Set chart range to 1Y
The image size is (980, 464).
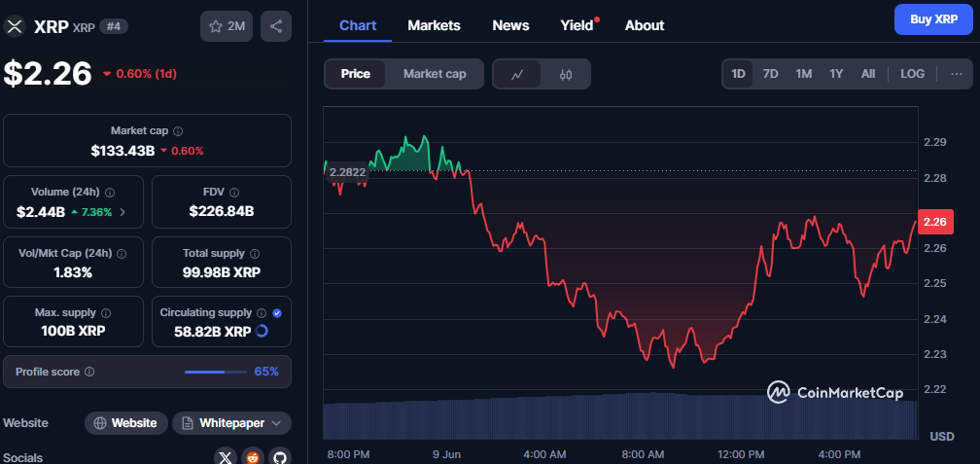836,74
